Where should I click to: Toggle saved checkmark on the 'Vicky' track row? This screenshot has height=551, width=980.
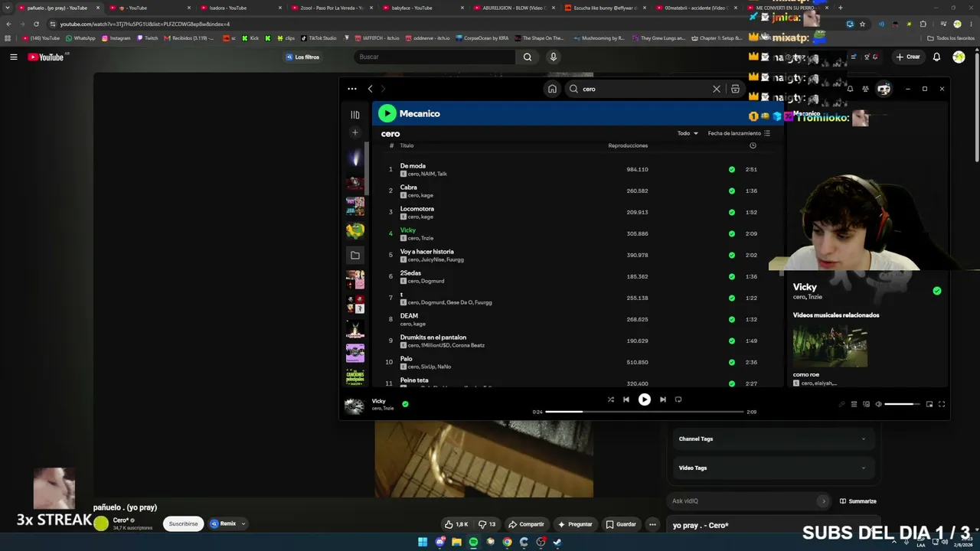coord(732,233)
